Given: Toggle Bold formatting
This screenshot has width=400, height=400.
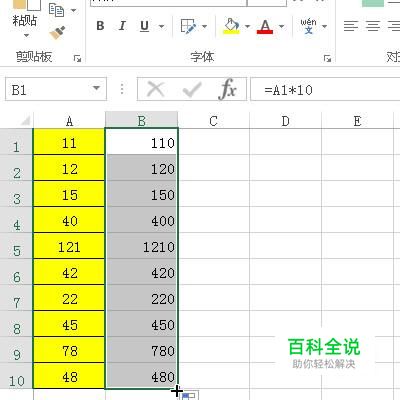Looking at the screenshot, I should point(100,26).
